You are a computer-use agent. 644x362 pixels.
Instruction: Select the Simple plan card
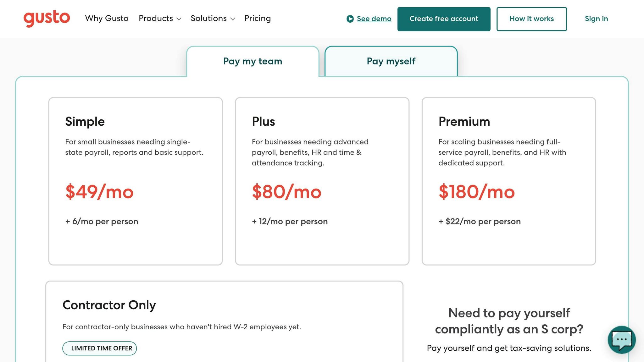pyautogui.click(x=136, y=181)
